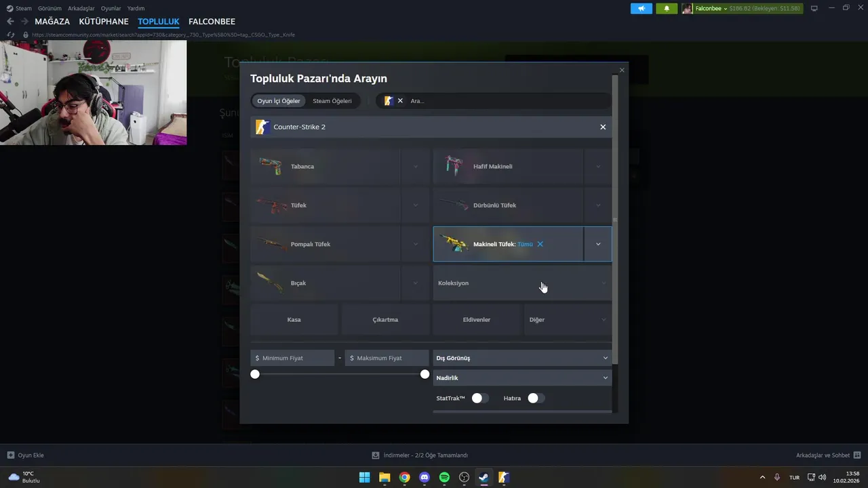The width and height of the screenshot is (868, 488).
Task: Click the Makineli Tüfek machine gun icon
Action: click(454, 244)
